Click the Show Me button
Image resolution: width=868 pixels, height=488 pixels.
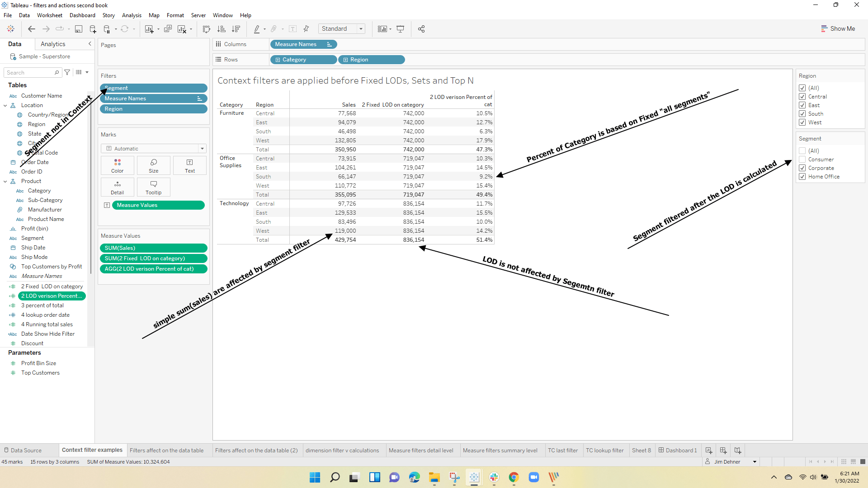tap(838, 28)
